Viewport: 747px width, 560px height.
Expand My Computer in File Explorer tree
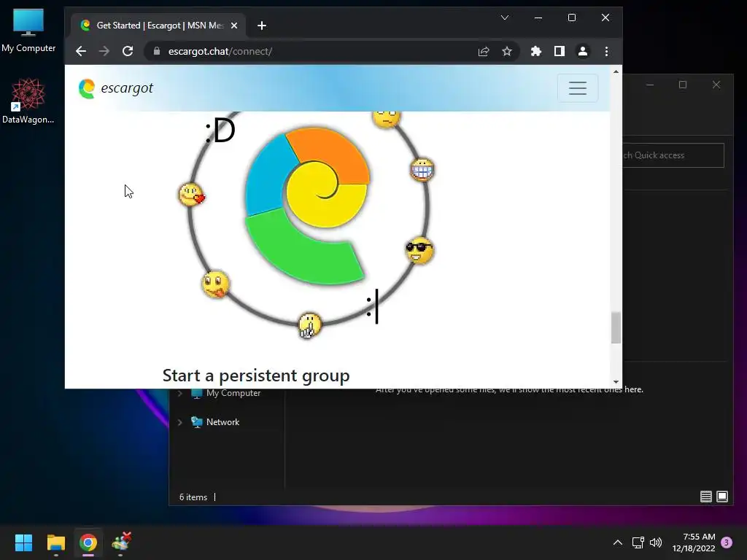(180, 393)
